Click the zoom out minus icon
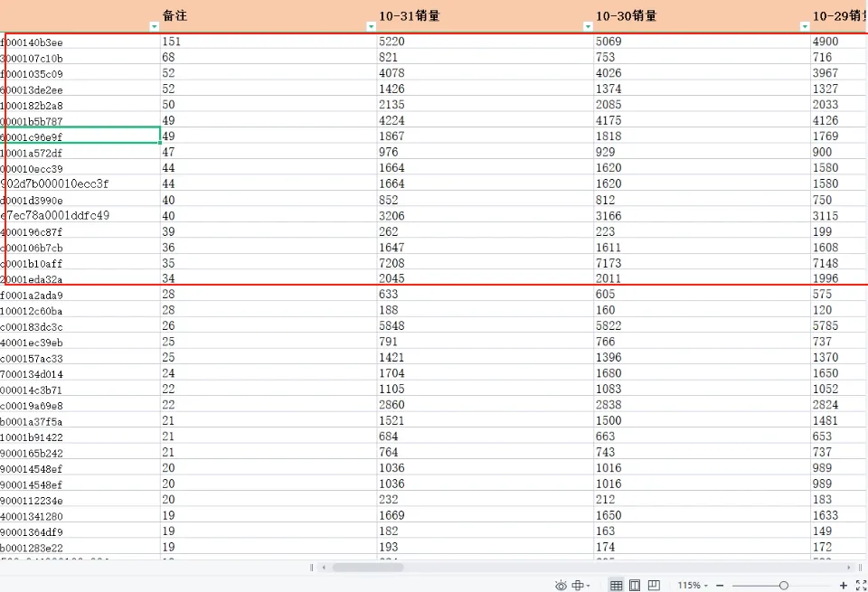 [720, 586]
